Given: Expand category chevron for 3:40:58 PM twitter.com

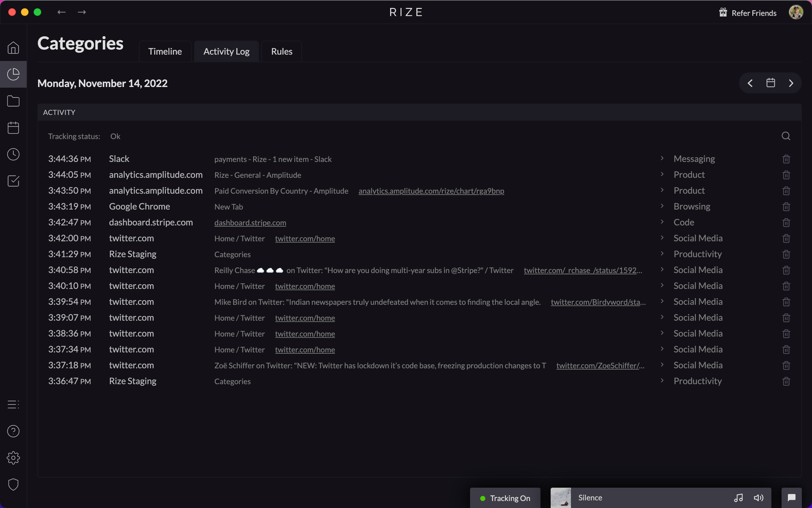Looking at the screenshot, I should point(662,269).
